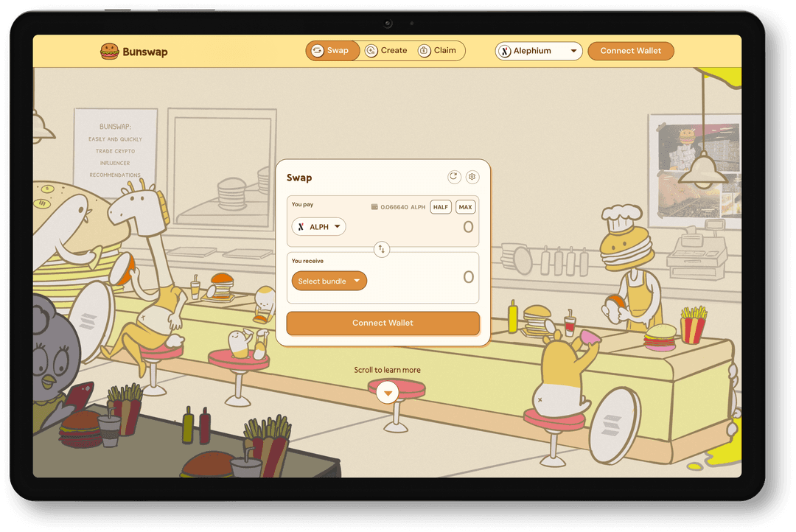Click the refresh icon in the Swap panel
The image size is (796, 532).
(x=454, y=177)
